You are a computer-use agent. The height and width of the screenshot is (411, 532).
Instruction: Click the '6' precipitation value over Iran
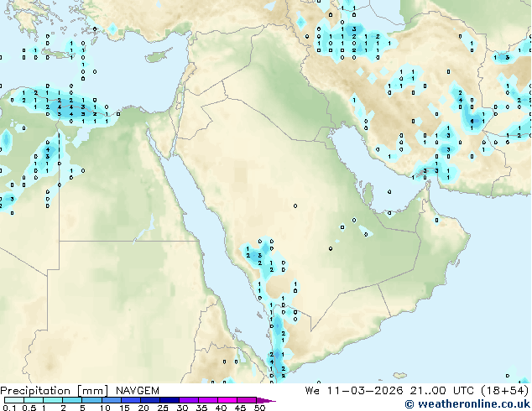click(x=472, y=121)
